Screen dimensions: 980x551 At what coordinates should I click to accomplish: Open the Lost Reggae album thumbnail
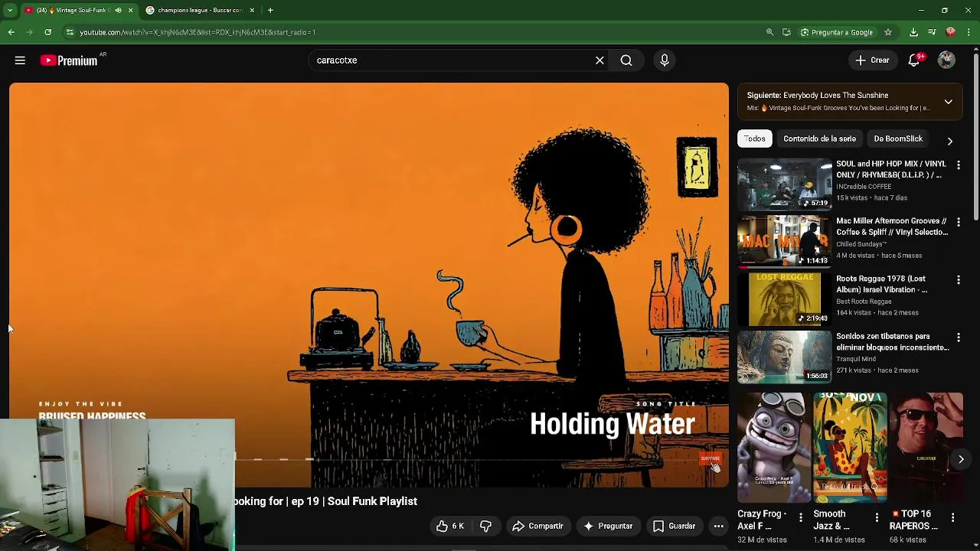pyautogui.click(x=785, y=298)
